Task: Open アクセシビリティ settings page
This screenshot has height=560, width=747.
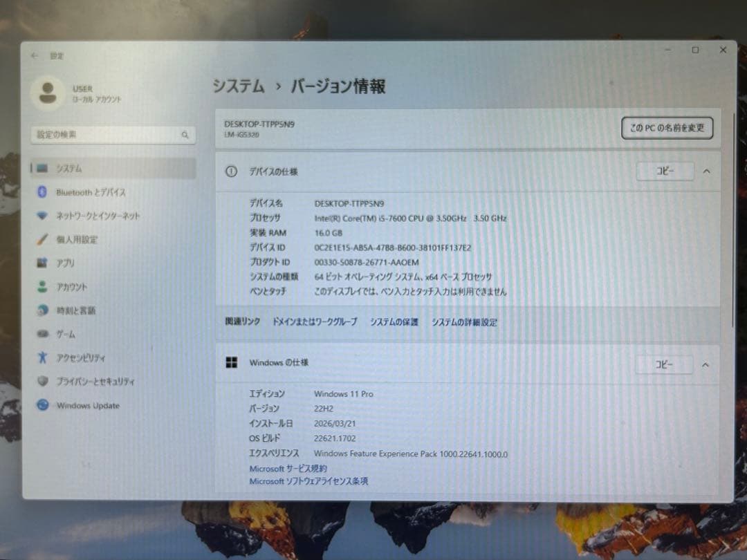Action: [113, 357]
